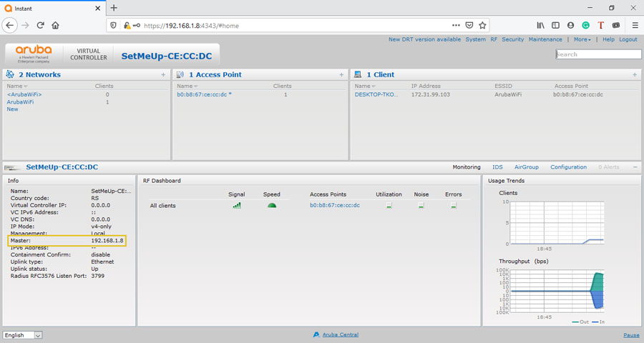Open the English language dropdown
The width and height of the screenshot is (644, 343).
coord(23,335)
